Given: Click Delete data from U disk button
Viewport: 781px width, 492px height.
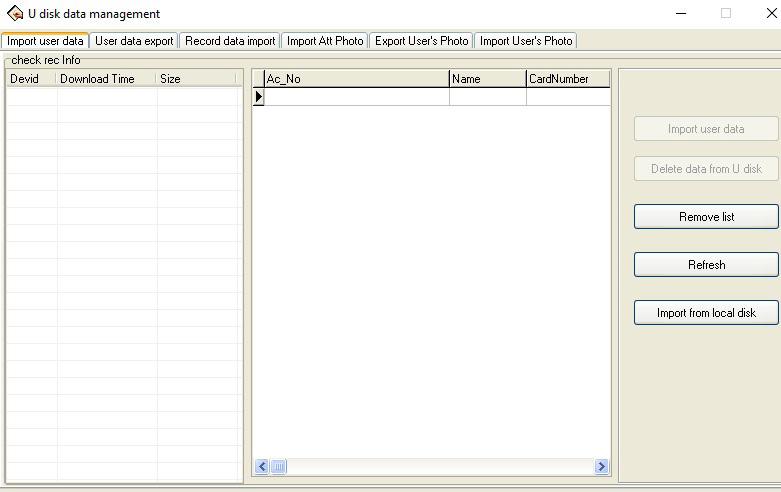Looking at the screenshot, I should coord(706,169).
